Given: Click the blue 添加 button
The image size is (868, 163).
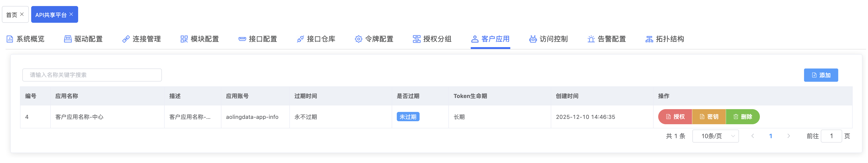Looking at the screenshot, I should (821, 75).
